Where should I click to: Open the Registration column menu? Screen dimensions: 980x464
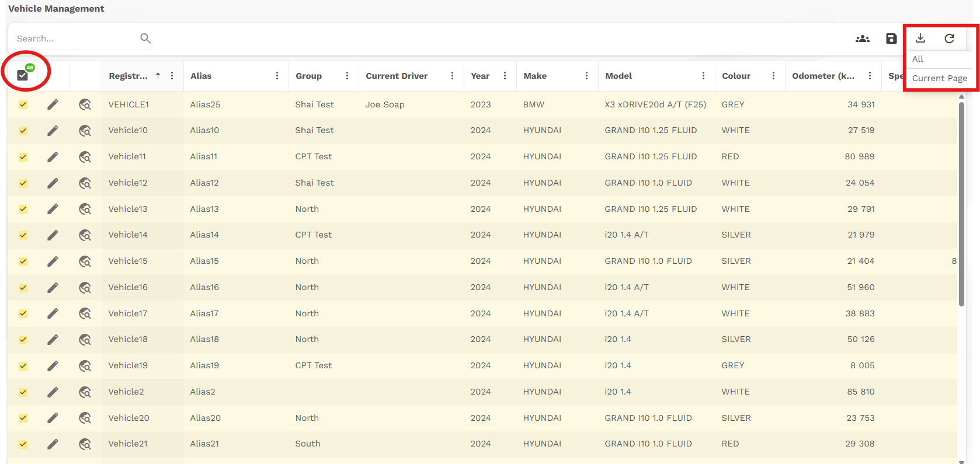[x=172, y=76]
